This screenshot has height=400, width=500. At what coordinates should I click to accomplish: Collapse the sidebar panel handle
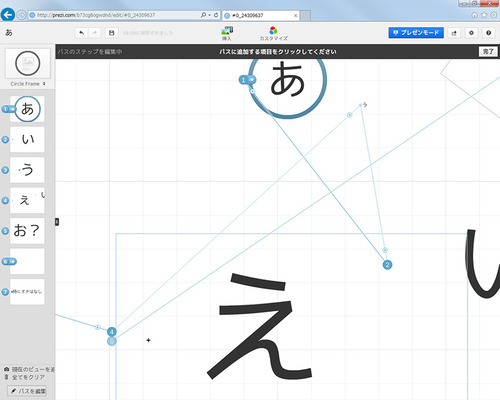pos(57,222)
